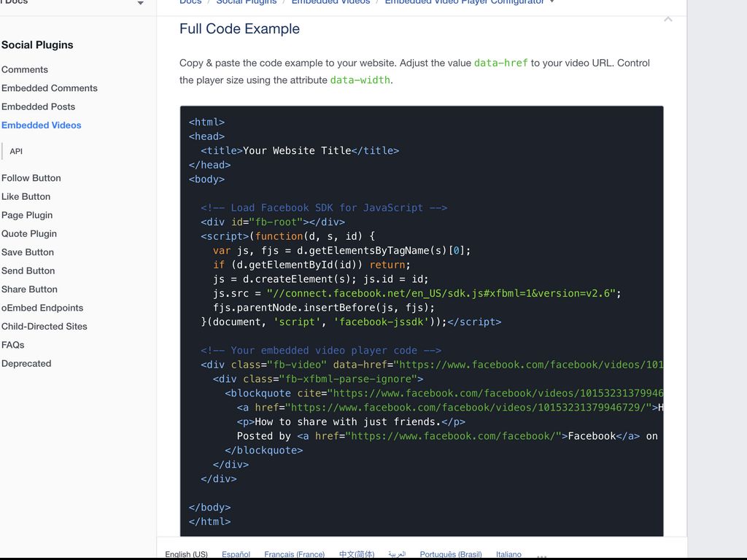Go to Page Plugin documentation
Image resolution: width=747 pixels, height=560 pixels.
click(27, 215)
